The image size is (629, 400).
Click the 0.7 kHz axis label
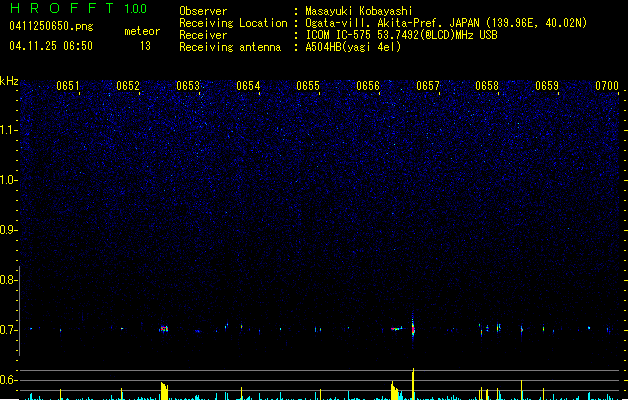tap(8, 330)
